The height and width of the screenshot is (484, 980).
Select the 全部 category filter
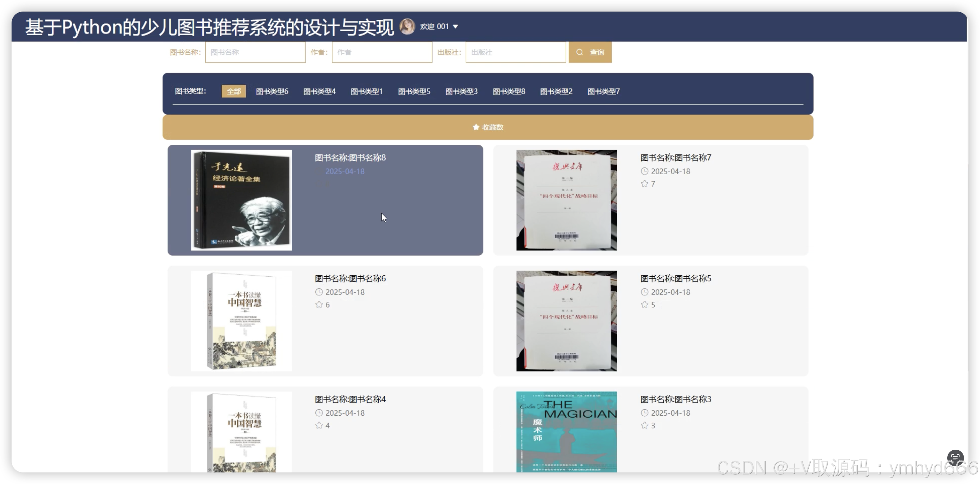click(x=234, y=91)
